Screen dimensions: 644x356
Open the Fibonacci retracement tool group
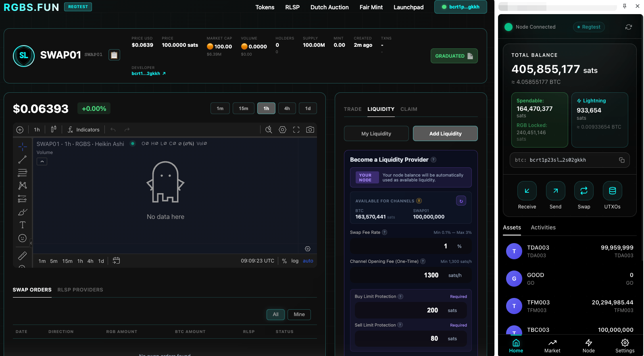(x=23, y=173)
